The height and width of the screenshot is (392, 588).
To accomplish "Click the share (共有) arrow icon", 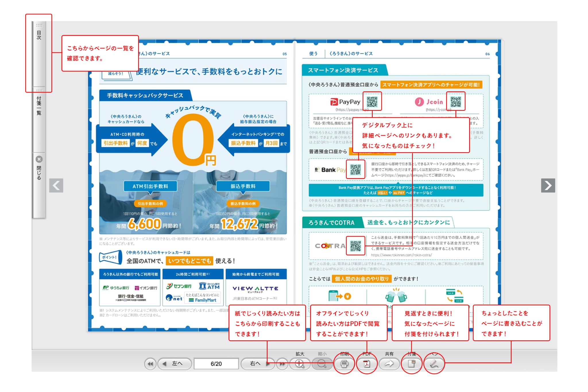I will tap(389, 364).
